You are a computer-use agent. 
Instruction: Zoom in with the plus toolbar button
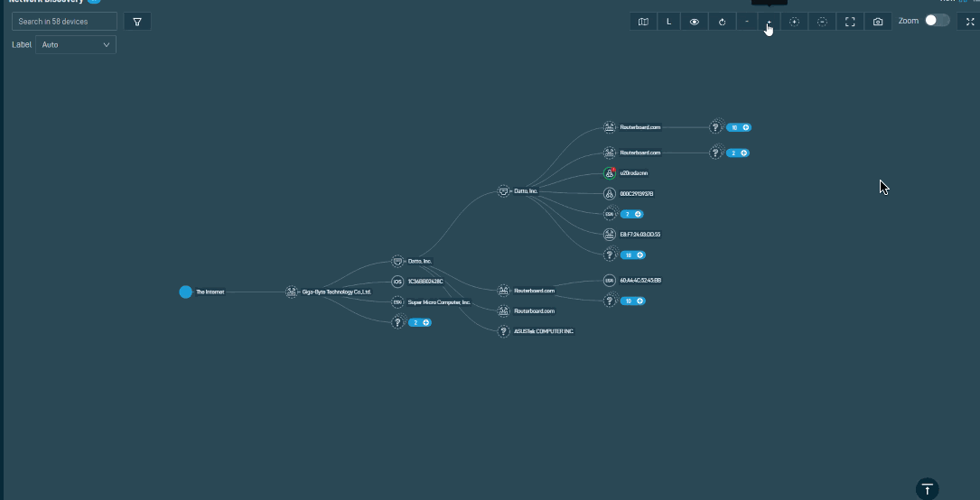pyautogui.click(x=769, y=22)
